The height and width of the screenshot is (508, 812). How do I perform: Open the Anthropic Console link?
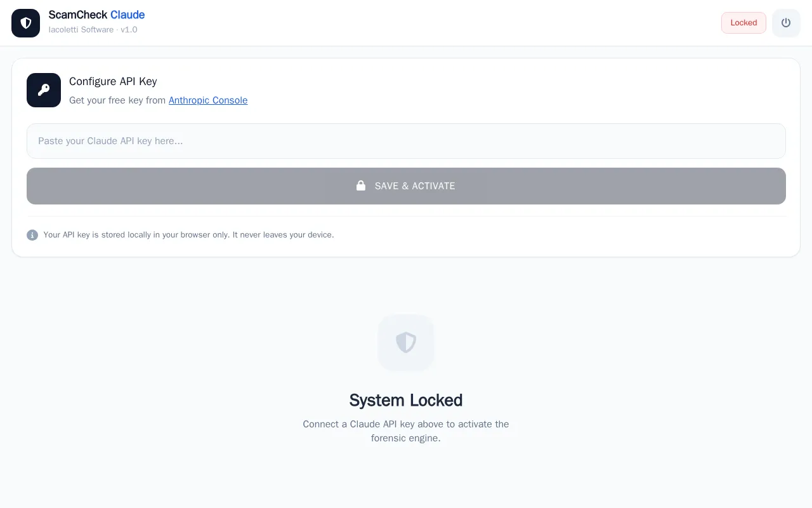coord(208,100)
